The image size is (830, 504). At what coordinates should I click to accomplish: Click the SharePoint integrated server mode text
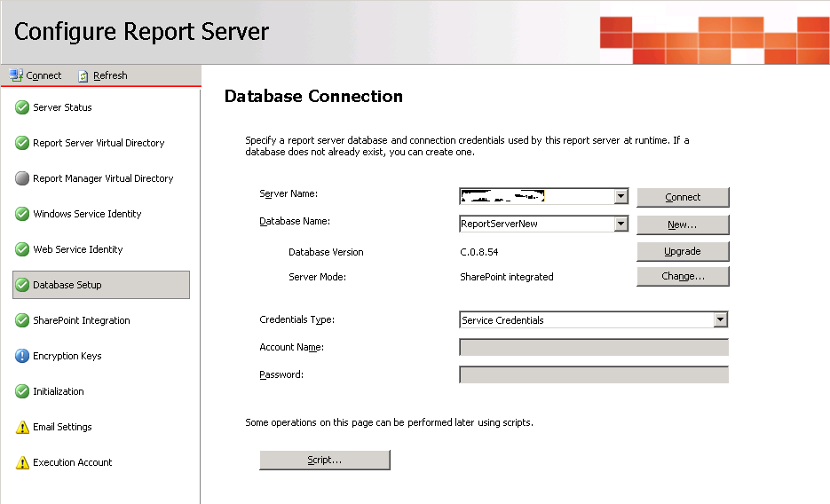point(507,277)
